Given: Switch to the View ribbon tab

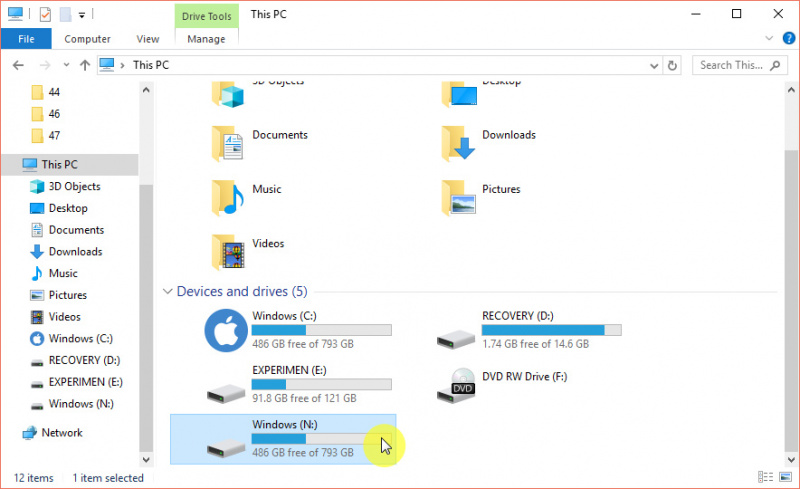Looking at the screenshot, I should pyautogui.click(x=148, y=39).
